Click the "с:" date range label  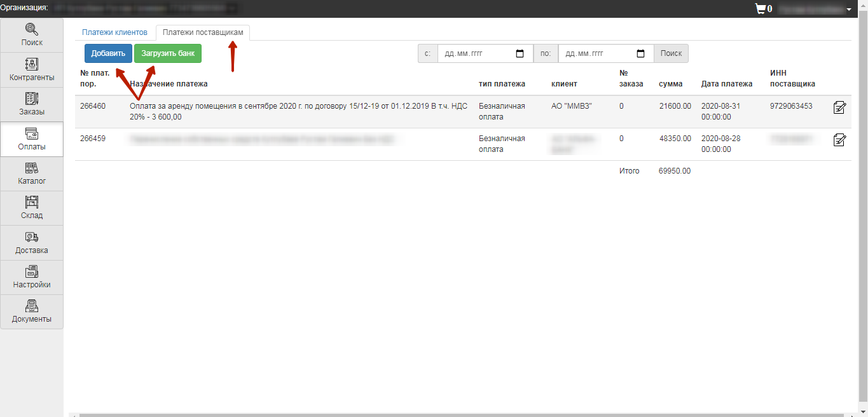pyautogui.click(x=428, y=53)
